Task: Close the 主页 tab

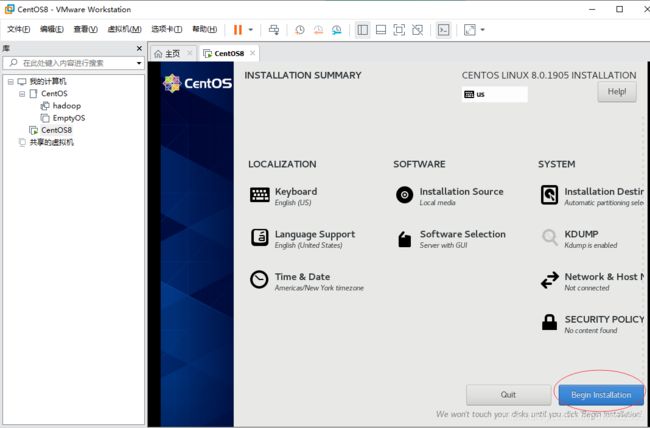Action: 189,53
